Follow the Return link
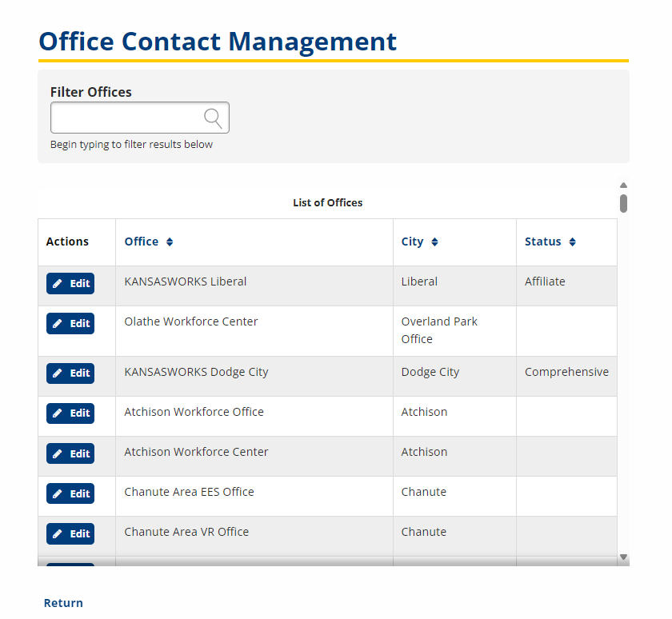The width and height of the screenshot is (672, 619). [x=63, y=603]
